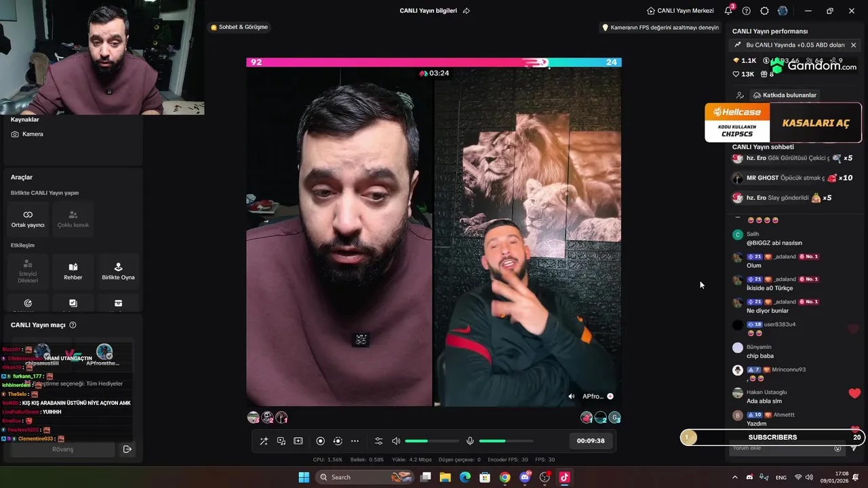Open the media and music source icon
The width and height of the screenshot is (868, 488).
[281, 441]
